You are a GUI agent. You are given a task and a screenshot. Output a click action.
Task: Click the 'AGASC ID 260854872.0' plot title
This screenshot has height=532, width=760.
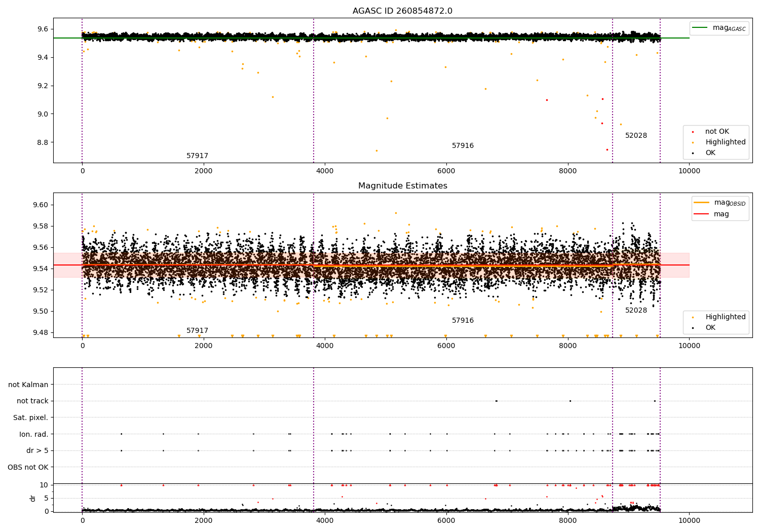click(x=402, y=11)
